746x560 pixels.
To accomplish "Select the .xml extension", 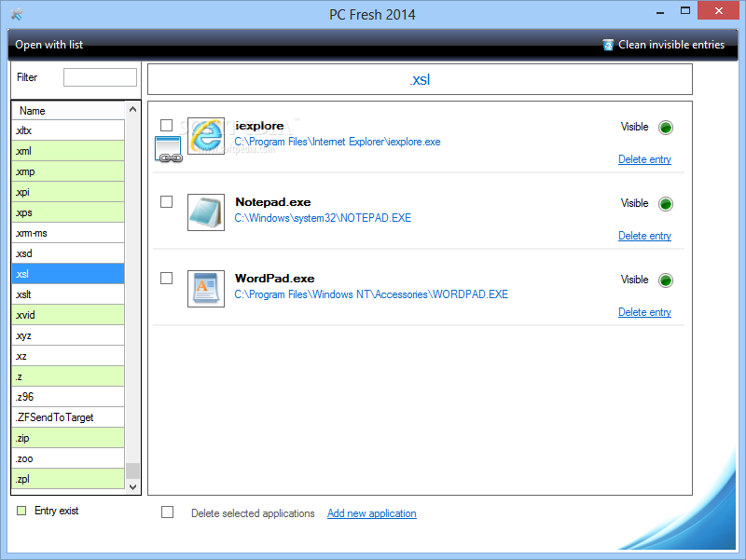I will 68,151.
